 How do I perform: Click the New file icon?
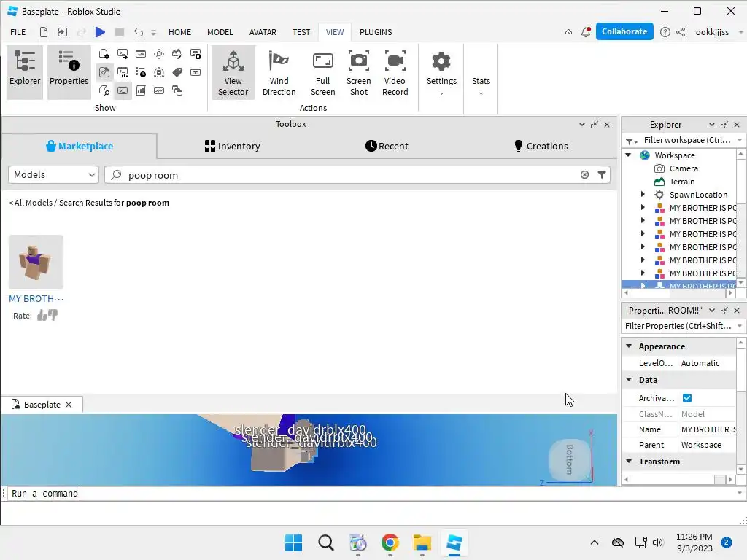pyautogui.click(x=43, y=32)
